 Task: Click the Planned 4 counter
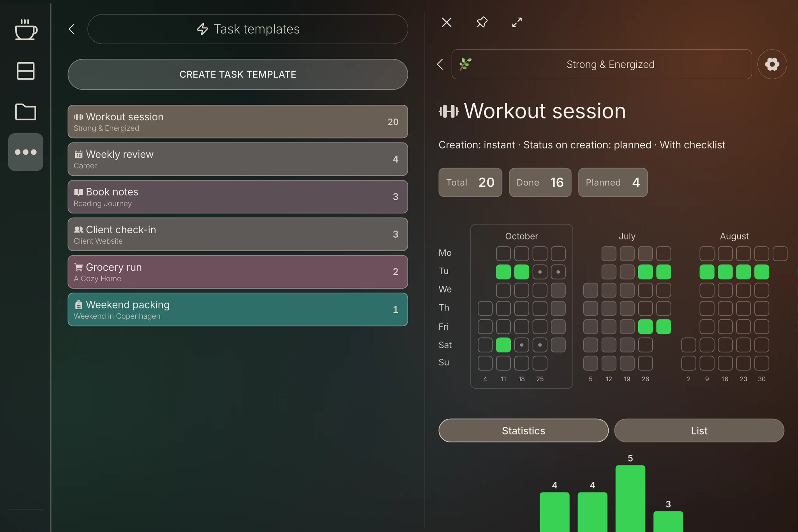(613, 182)
